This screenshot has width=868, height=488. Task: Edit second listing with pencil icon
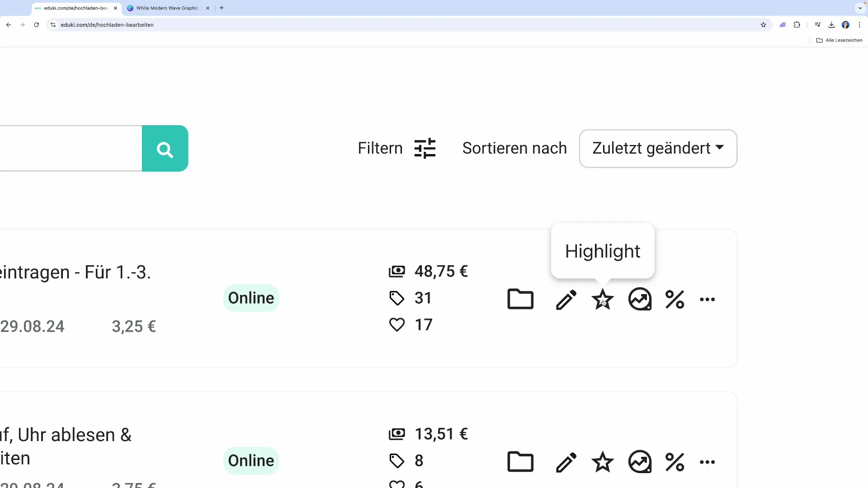[566, 462]
